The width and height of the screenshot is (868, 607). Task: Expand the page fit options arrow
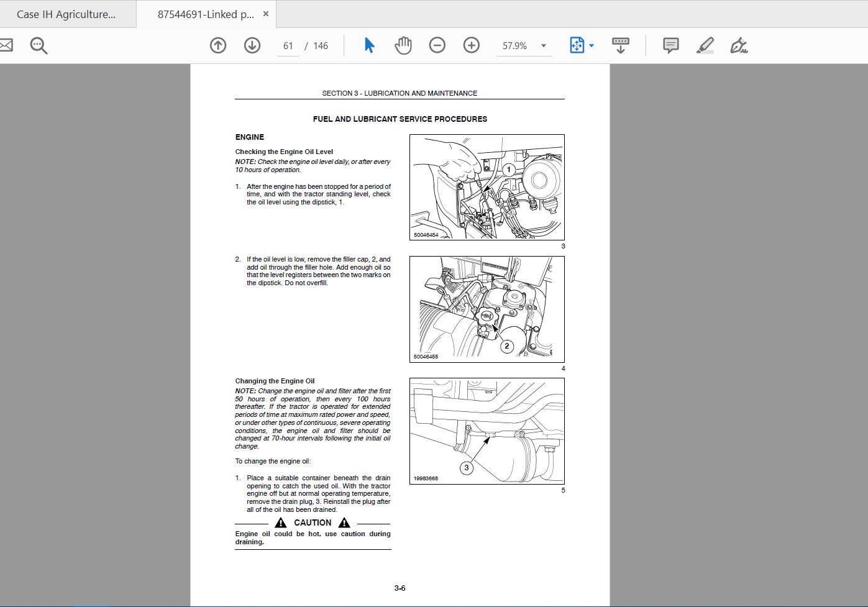pyautogui.click(x=592, y=46)
